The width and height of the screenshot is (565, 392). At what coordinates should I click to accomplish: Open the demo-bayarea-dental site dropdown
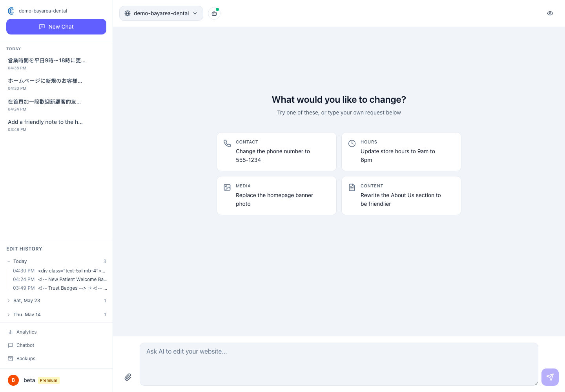[161, 13]
